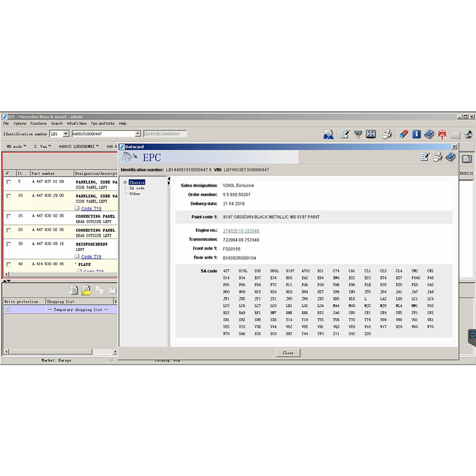Create a new shopping list document icon

click(x=73, y=290)
